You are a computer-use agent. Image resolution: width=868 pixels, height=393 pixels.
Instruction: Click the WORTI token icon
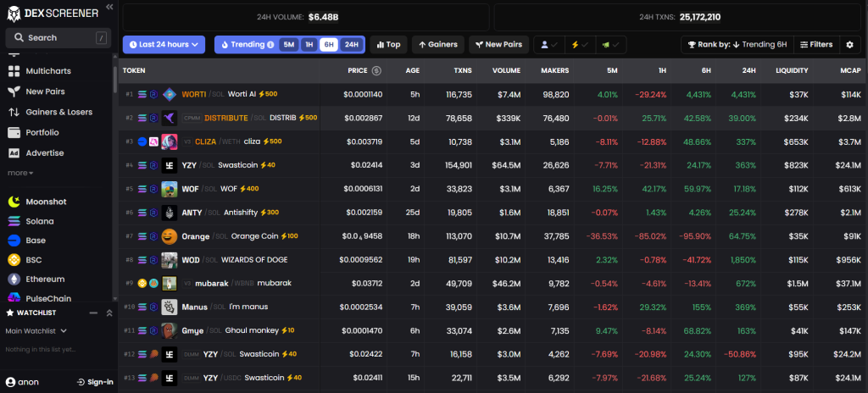pyautogui.click(x=169, y=95)
